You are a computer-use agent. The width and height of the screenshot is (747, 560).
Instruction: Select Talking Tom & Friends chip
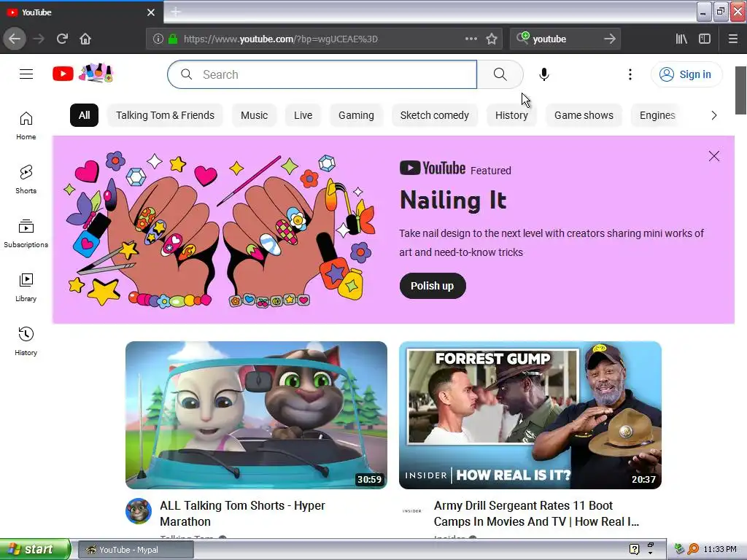[x=166, y=115]
